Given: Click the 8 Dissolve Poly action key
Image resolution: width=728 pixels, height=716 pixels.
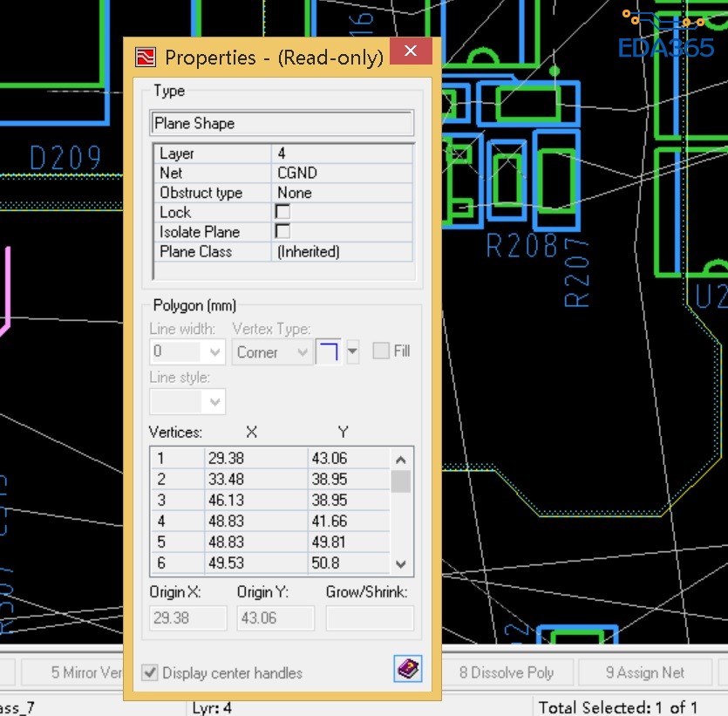Looking at the screenshot, I should pyautogui.click(x=506, y=673).
